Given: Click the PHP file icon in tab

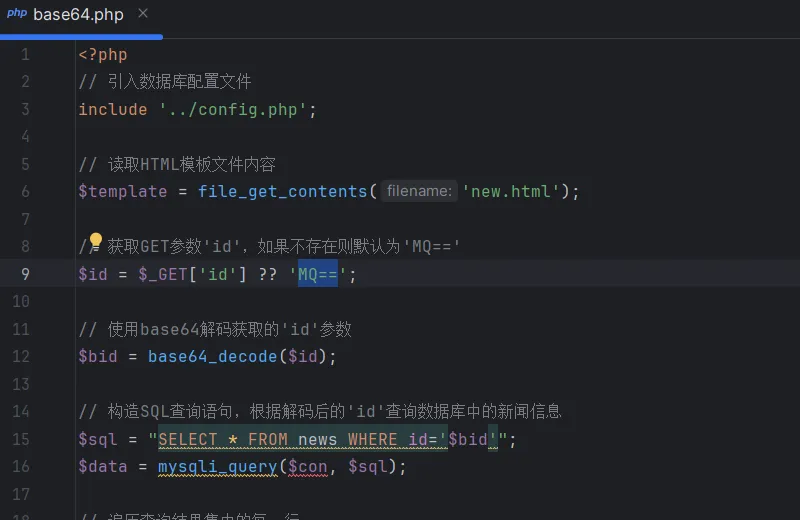Looking at the screenshot, I should click(17, 15).
